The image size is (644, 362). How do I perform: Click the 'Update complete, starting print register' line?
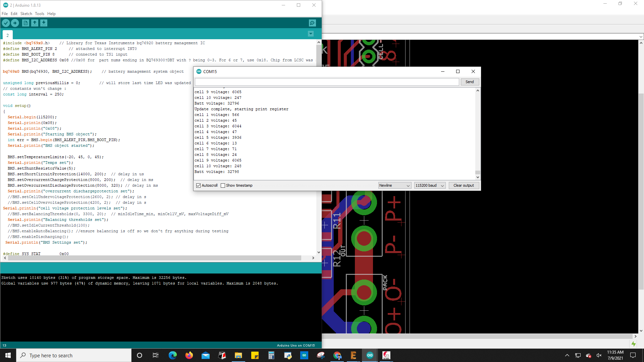pyautogui.click(x=241, y=109)
